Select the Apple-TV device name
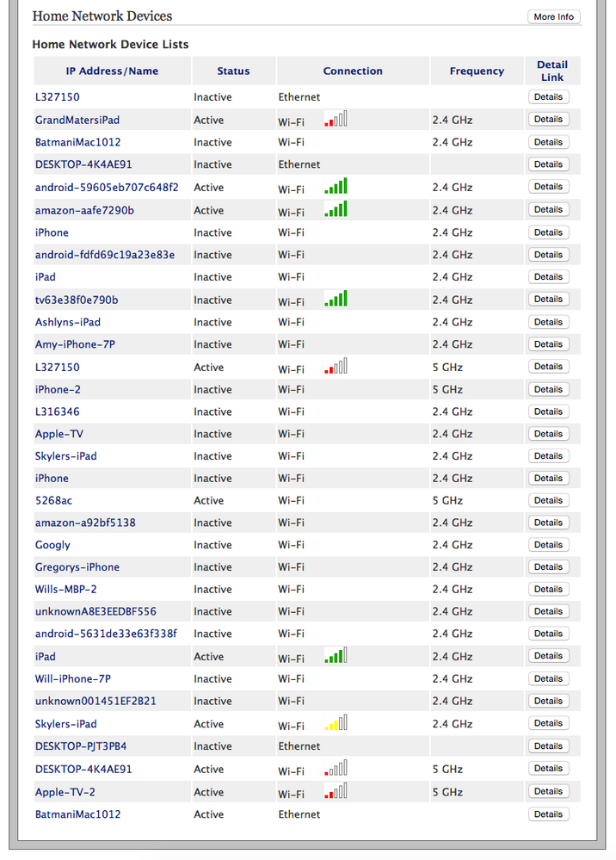Screen dimensions: 616x860 click(x=59, y=434)
